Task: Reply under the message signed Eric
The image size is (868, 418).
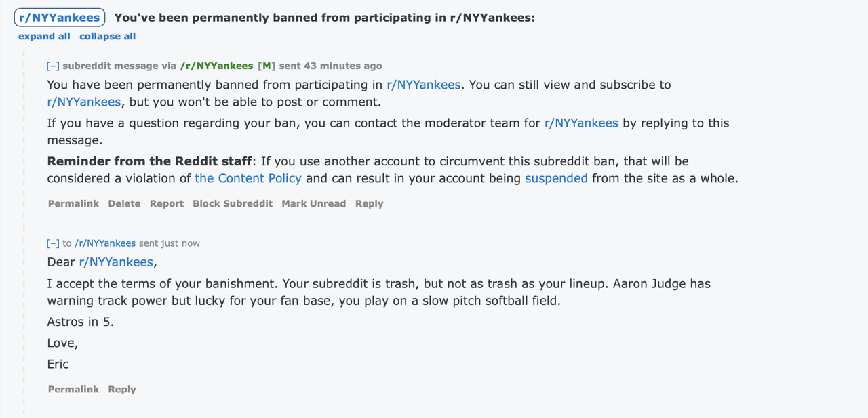Action: 122,389
